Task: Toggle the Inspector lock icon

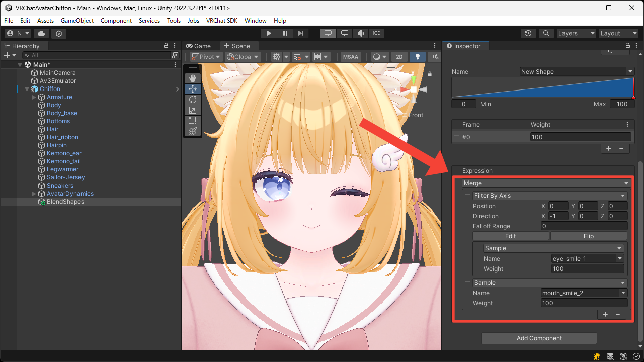Action: [x=628, y=46]
